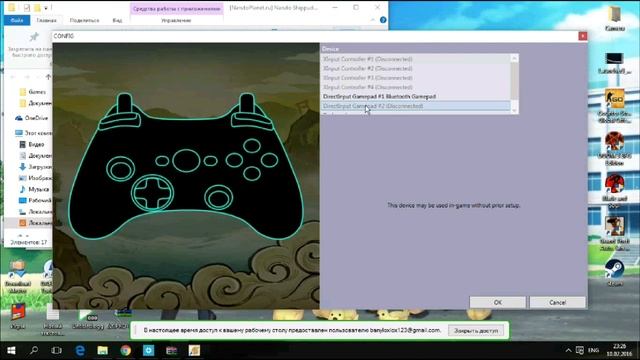Launch Microsoft Edge from the taskbar

(x=80, y=350)
